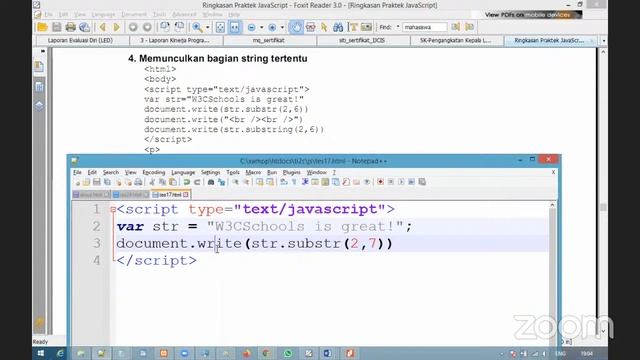Toggle indent guide in Notepad++ toolbar
640x360 pixels.
tap(305, 182)
